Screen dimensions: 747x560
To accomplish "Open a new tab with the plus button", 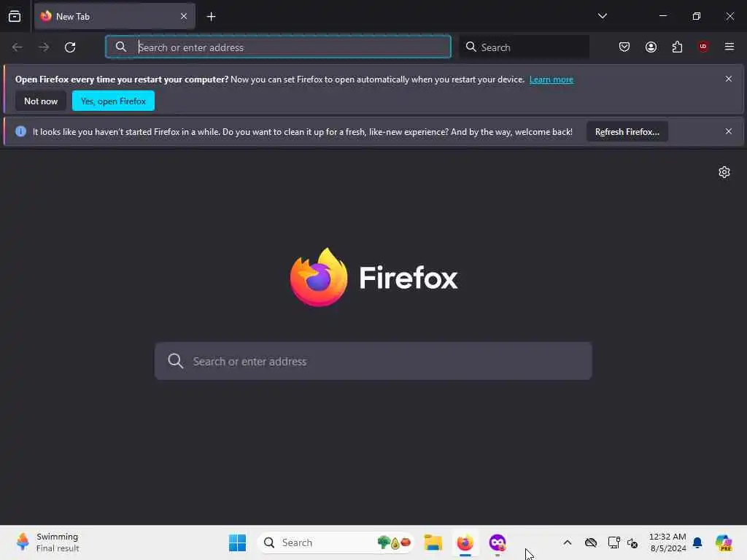I will [211, 17].
